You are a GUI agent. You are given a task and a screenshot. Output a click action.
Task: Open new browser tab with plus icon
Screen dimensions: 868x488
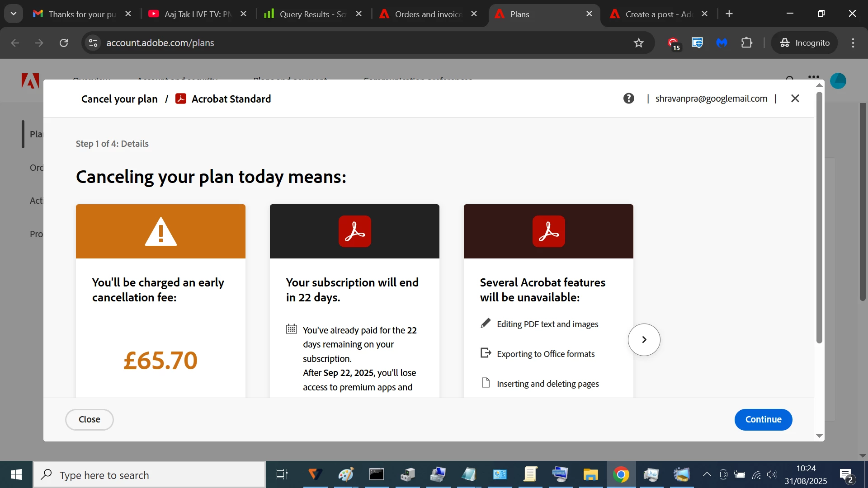point(729,14)
